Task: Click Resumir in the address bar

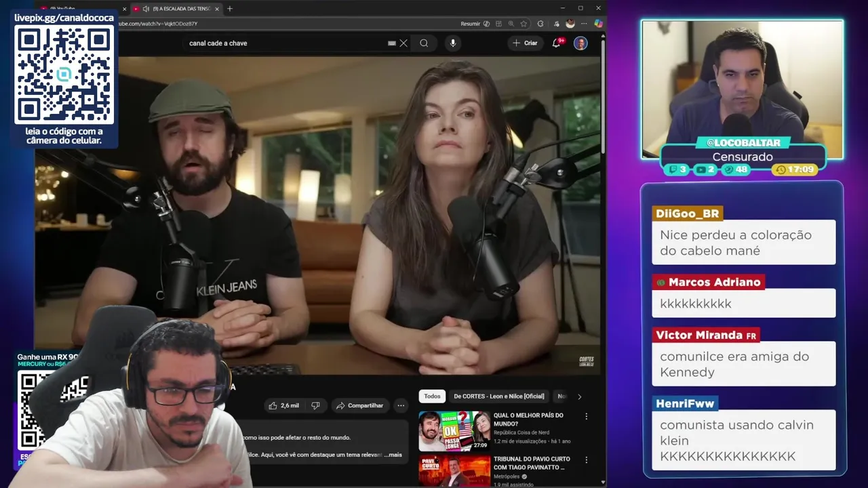Action: click(x=471, y=24)
